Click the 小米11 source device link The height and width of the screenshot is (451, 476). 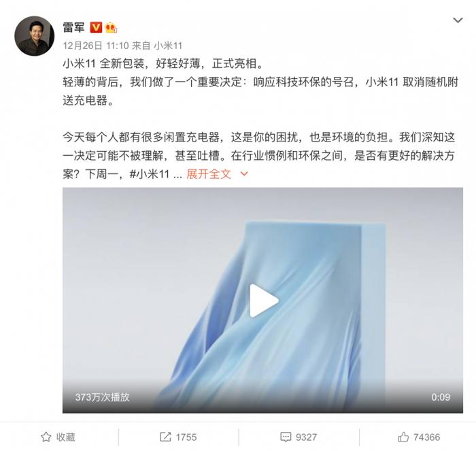tap(168, 46)
